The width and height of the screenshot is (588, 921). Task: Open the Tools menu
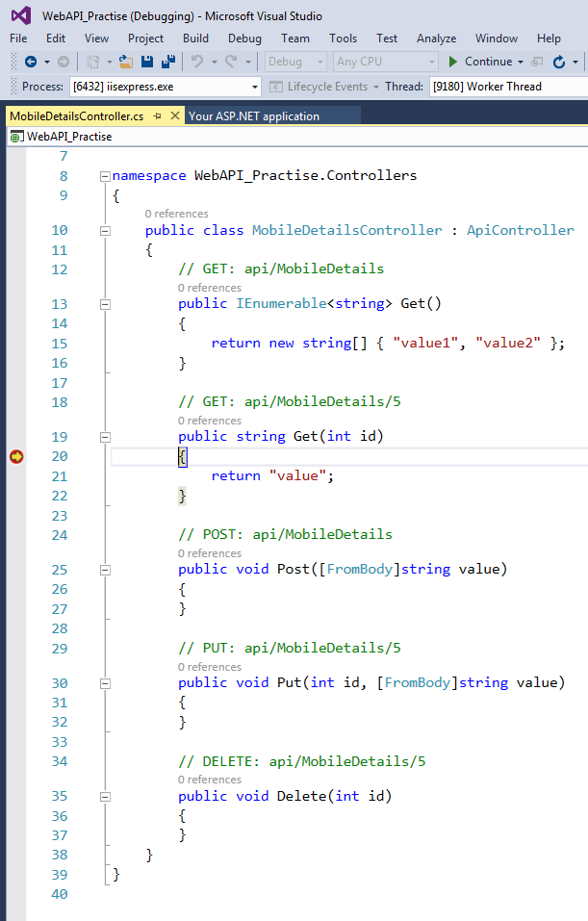coord(343,38)
